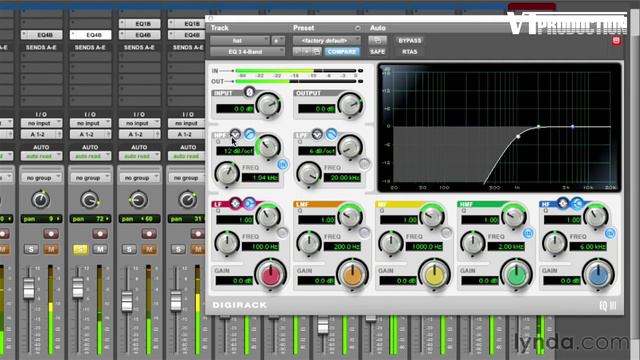Click the green HMF gain knob
This screenshot has width=640, height=360.
click(x=516, y=274)
